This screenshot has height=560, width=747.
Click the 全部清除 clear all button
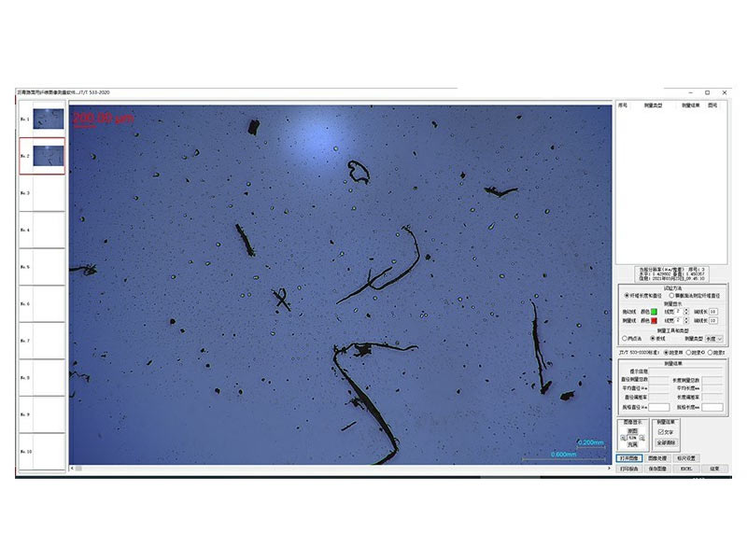pyautogui.click(x=665, y=441)
